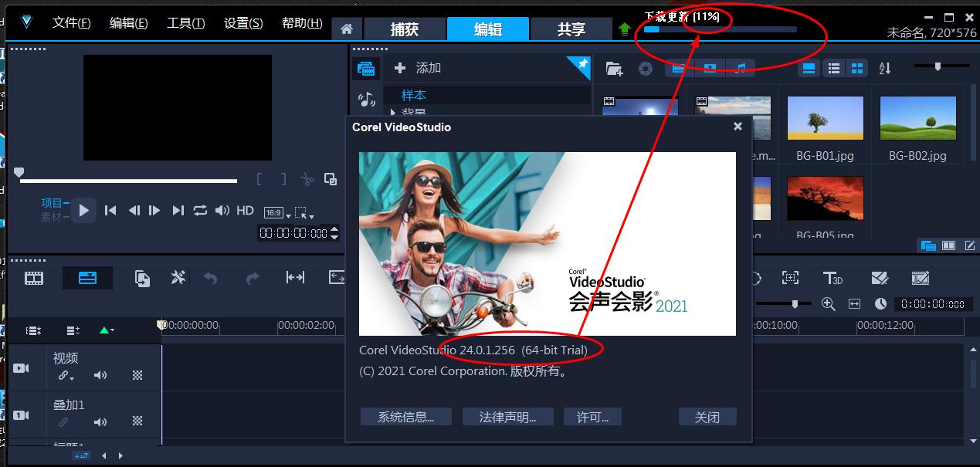Jump to end of preview
980x467 pixels.
click(x=178, y=210)
